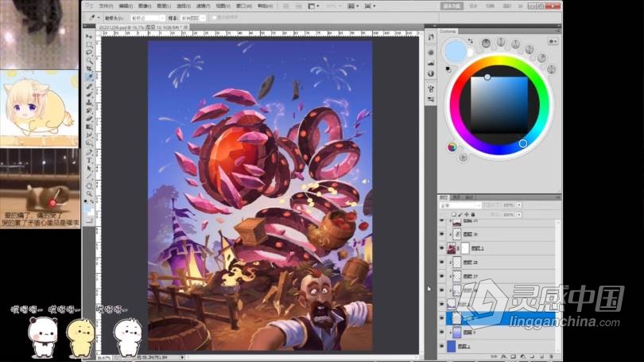Select the History Brush tool
The height and width of the screenshot is (362, 644).
(x=89, y=111)
